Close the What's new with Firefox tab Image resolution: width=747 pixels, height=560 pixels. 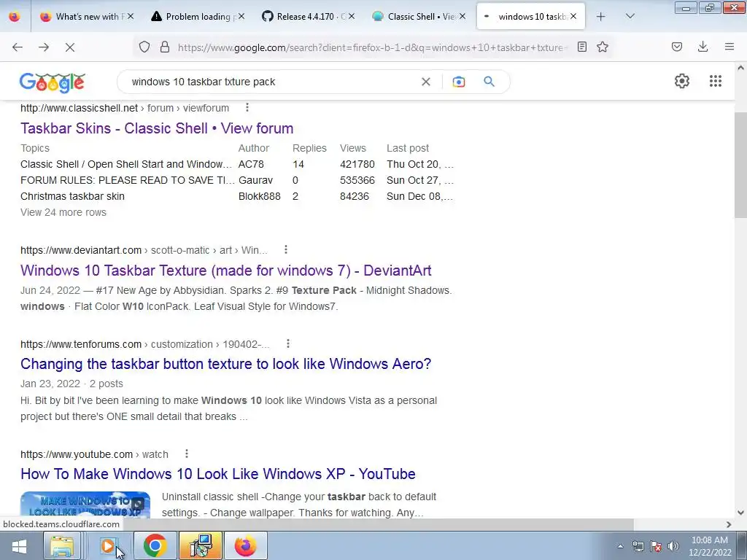131,17
